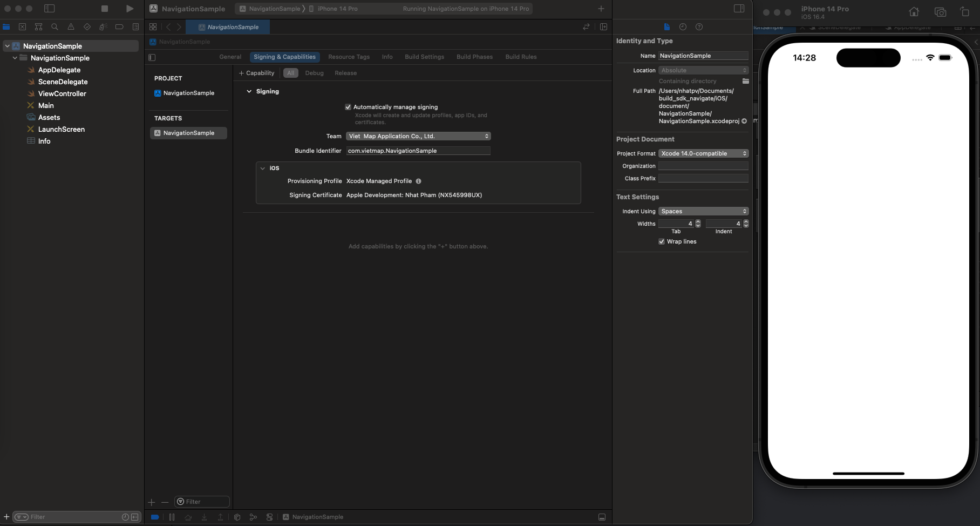Image resolution: width=980 pixels, height=526 pixels.
Task: Open the Report navigator
Action: pos(135,26)
